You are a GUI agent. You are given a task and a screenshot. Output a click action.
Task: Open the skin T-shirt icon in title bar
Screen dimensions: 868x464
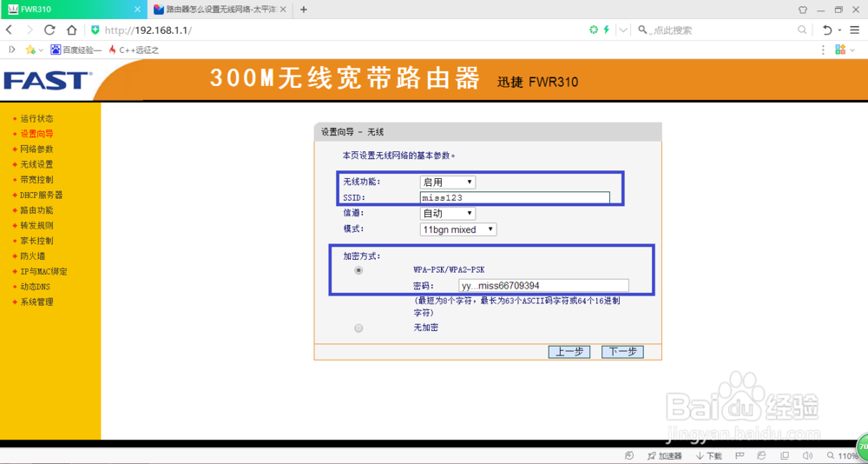[803, 10]
